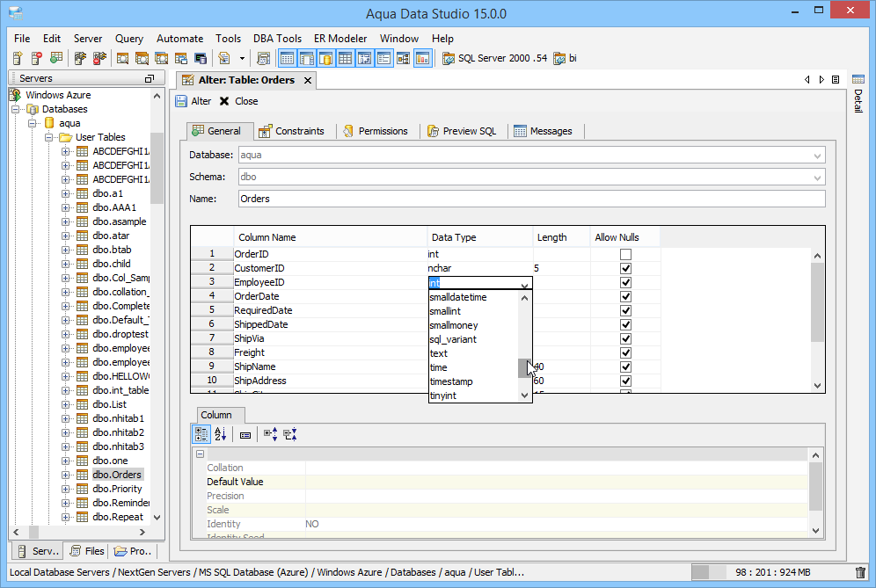Click the Close button
876x588 pixels.
tap(238, 101)
